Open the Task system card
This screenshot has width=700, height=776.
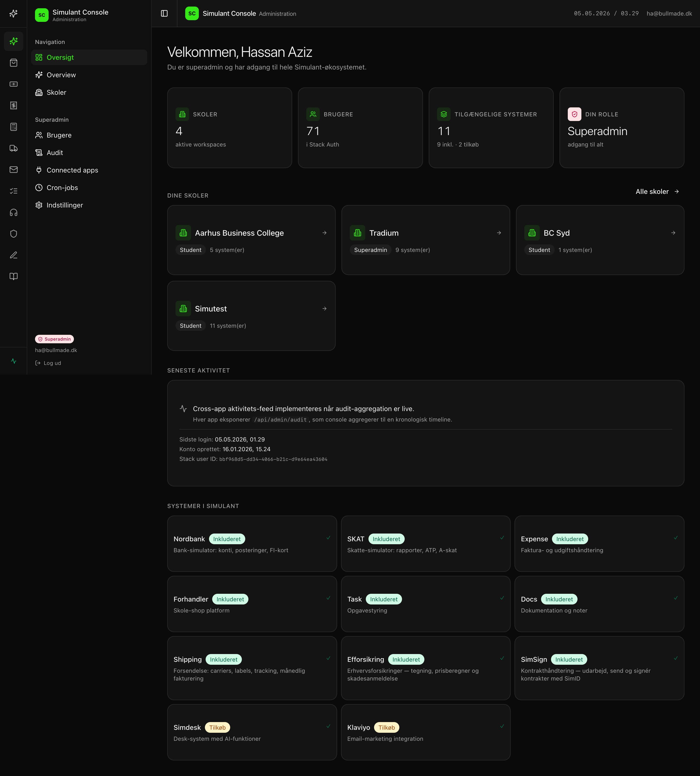426,604
